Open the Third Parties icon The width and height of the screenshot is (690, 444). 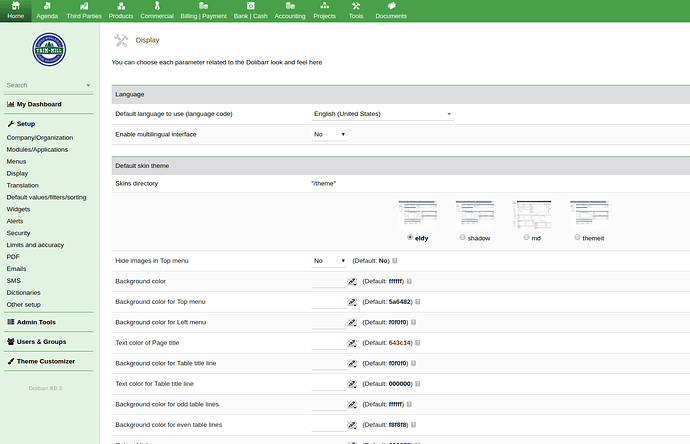(84, 6)
